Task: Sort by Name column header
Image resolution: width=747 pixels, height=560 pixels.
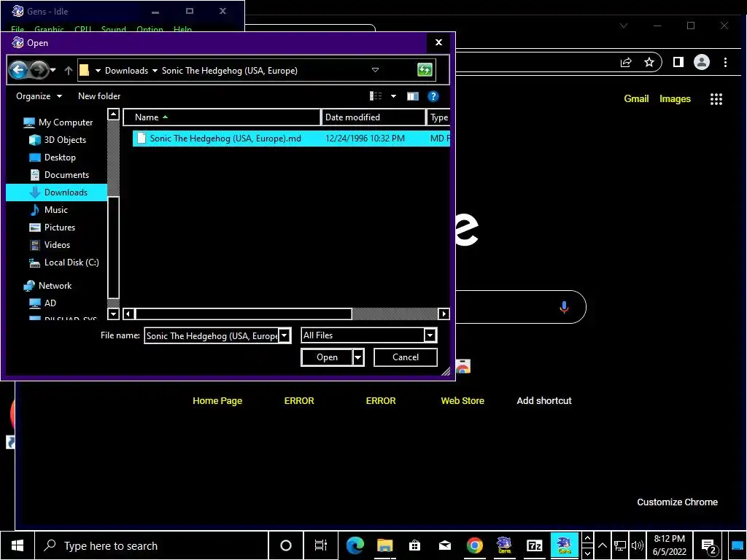Action: [222, 117]
